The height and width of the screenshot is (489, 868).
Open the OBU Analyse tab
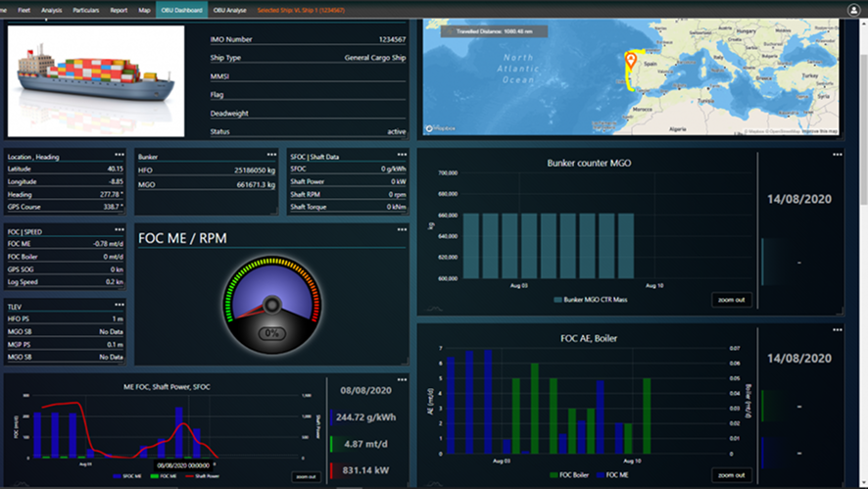pos(229,10)
